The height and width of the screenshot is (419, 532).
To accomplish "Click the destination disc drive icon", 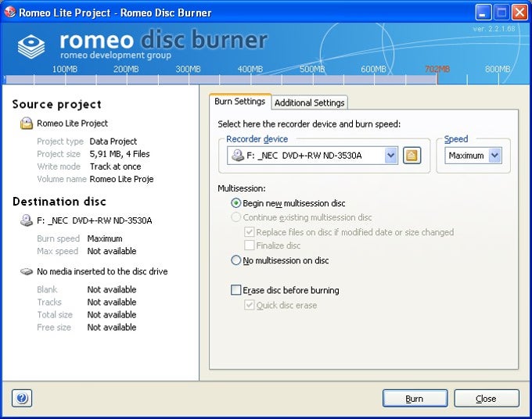I will (x=27, y=220).
